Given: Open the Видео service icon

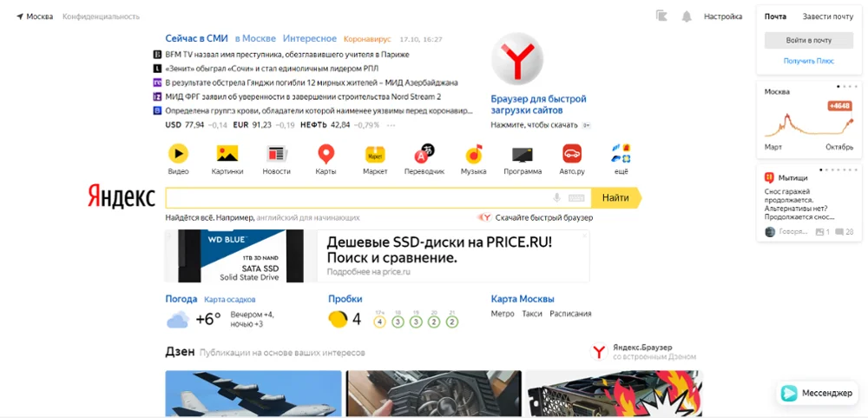Looking at the screenshot, I should point(178,153).
